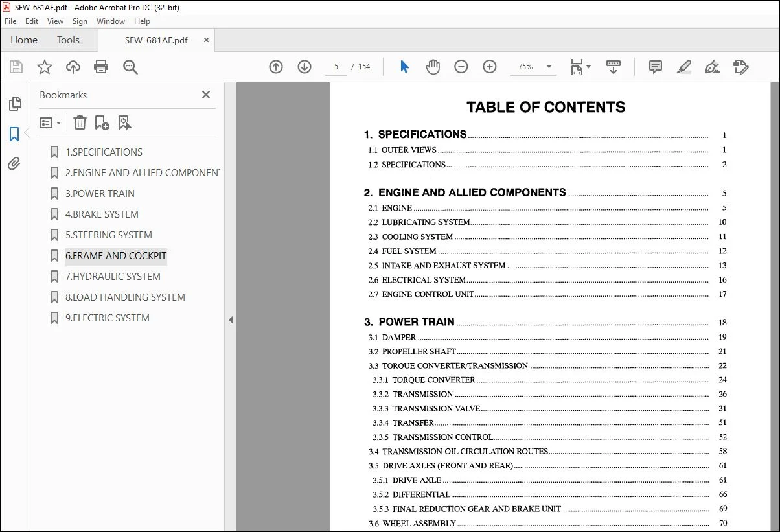
Task: Collapse the navigation pane with the arrow
Action: pyautogui.click(x=231, y=319)
